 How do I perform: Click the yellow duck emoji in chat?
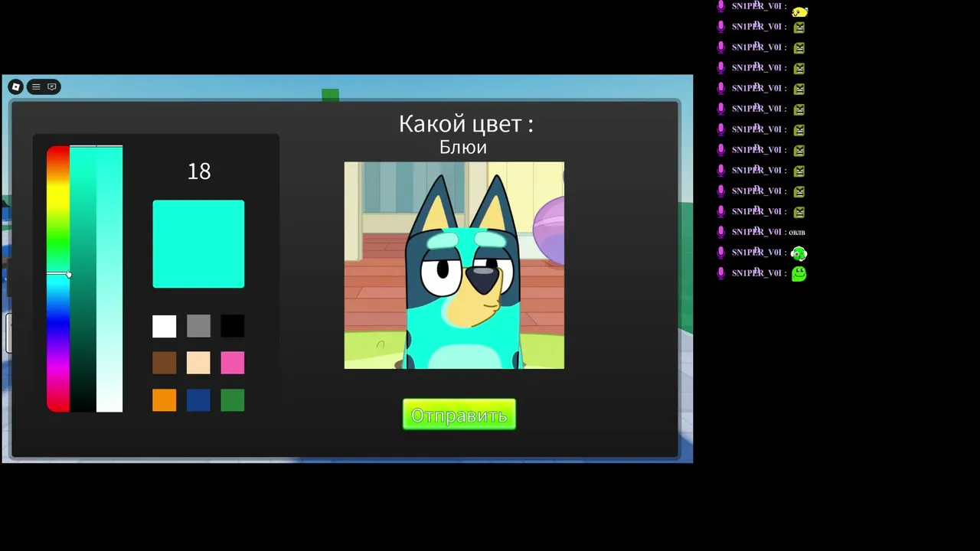pyautogui.click(x=799, y=11)
